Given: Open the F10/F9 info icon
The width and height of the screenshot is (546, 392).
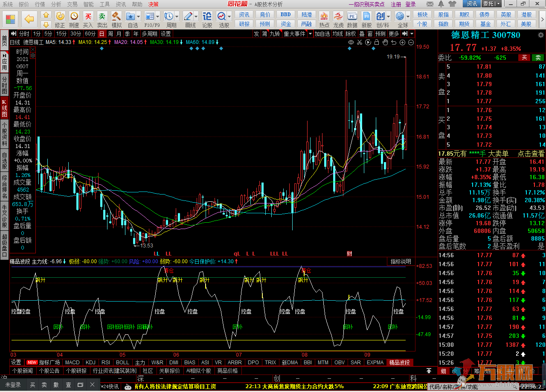Looking at the screenshot, I should [150, 16].
